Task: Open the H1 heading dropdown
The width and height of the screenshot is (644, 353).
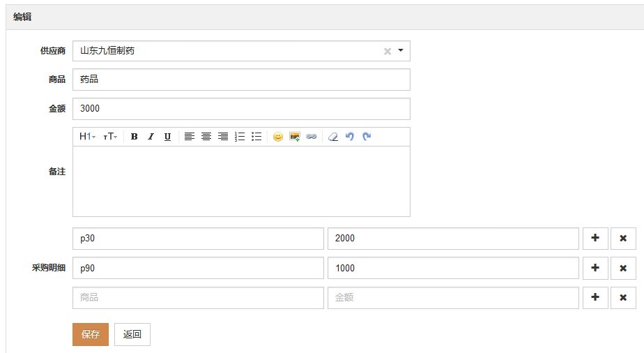Action: (87, 137)
